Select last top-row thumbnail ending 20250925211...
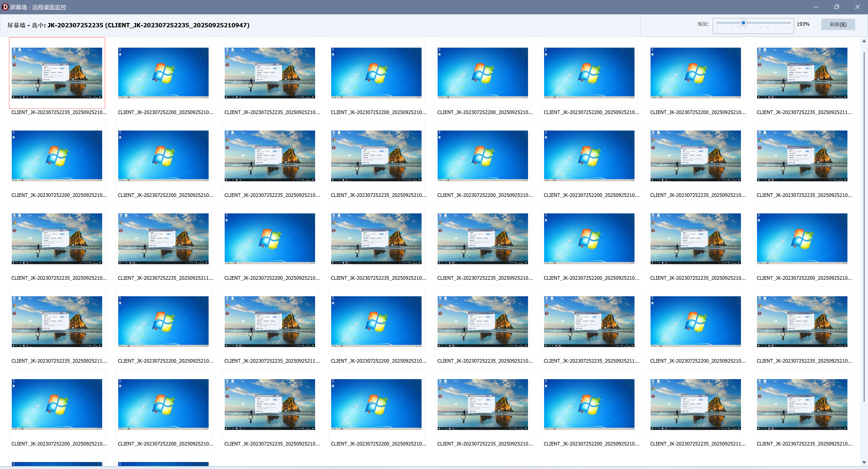This screenshot has height=469, width=868. click(802, 73)
